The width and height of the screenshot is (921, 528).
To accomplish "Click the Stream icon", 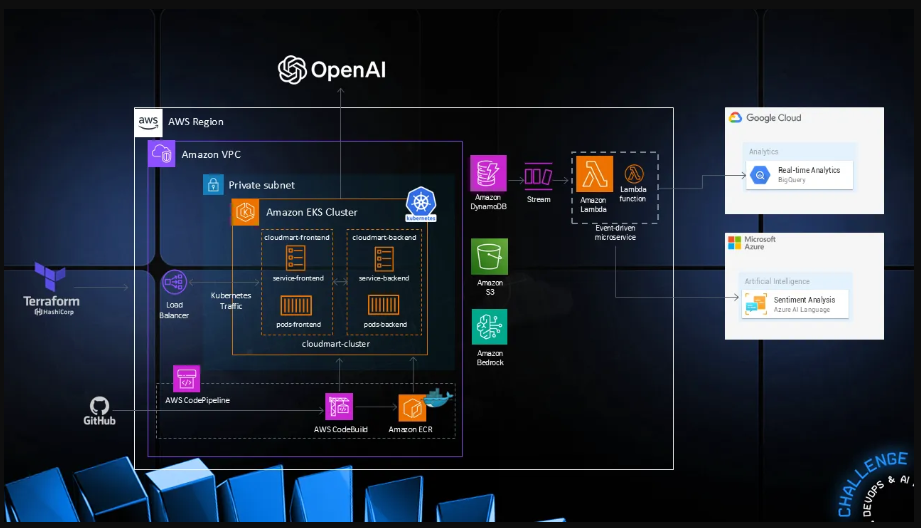I will point(539,176).
